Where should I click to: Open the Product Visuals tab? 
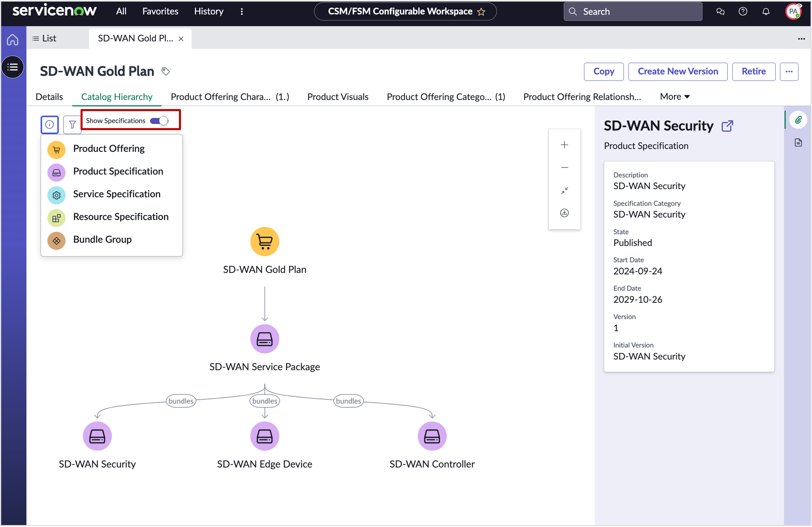click(338, 97)
